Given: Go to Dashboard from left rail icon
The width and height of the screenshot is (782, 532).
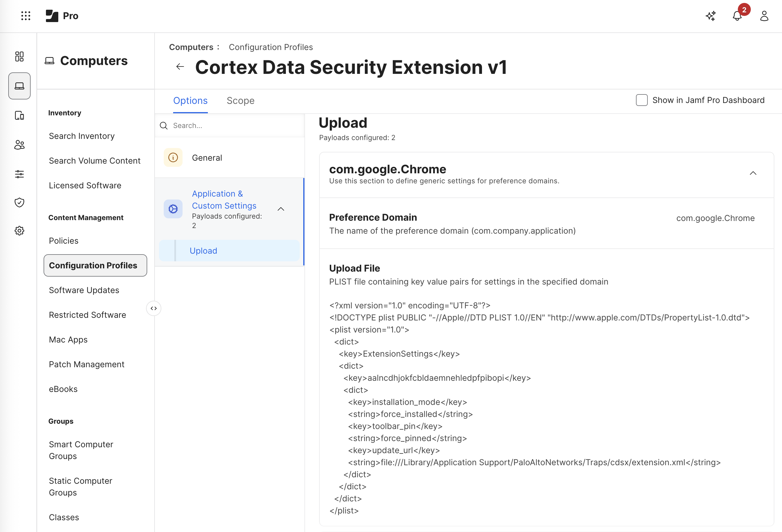Looking at the screenshot, I should coord(19,56).
